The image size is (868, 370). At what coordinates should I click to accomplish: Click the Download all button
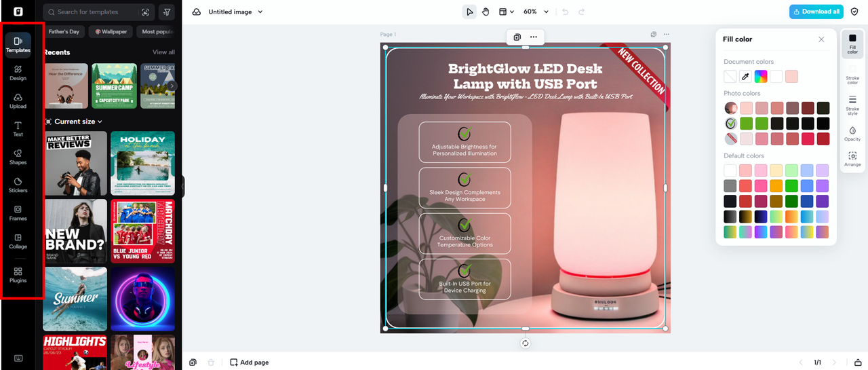pos(816,12)
